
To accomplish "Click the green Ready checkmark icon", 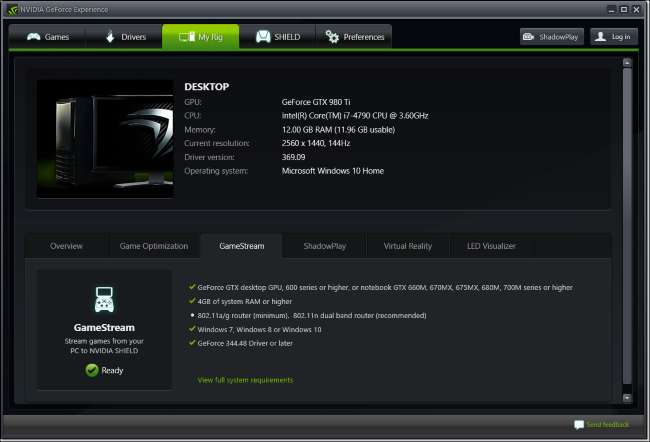I will (x=92, y=370).
